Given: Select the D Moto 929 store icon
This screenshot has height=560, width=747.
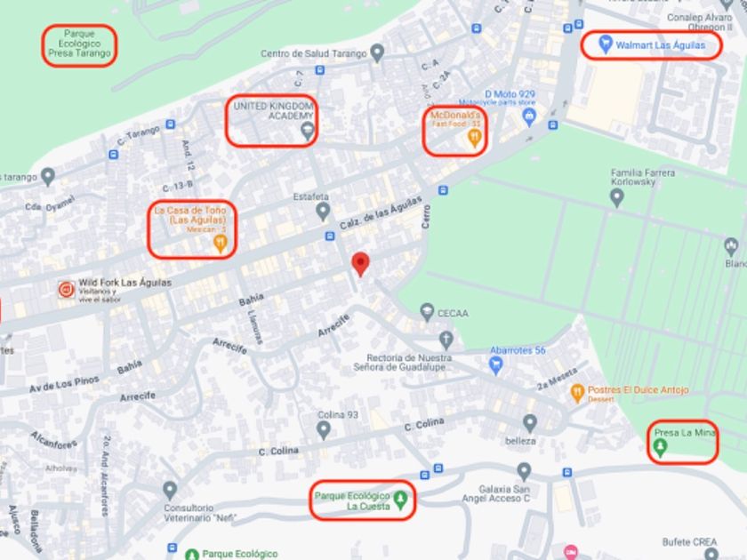Looking at the screenshot, I should coord(529,117).
